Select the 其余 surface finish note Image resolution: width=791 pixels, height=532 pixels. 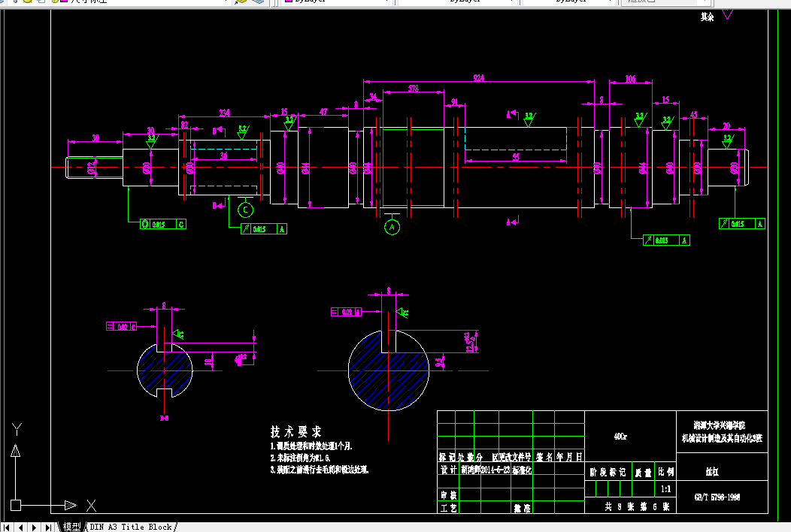(x=708, y=17)
